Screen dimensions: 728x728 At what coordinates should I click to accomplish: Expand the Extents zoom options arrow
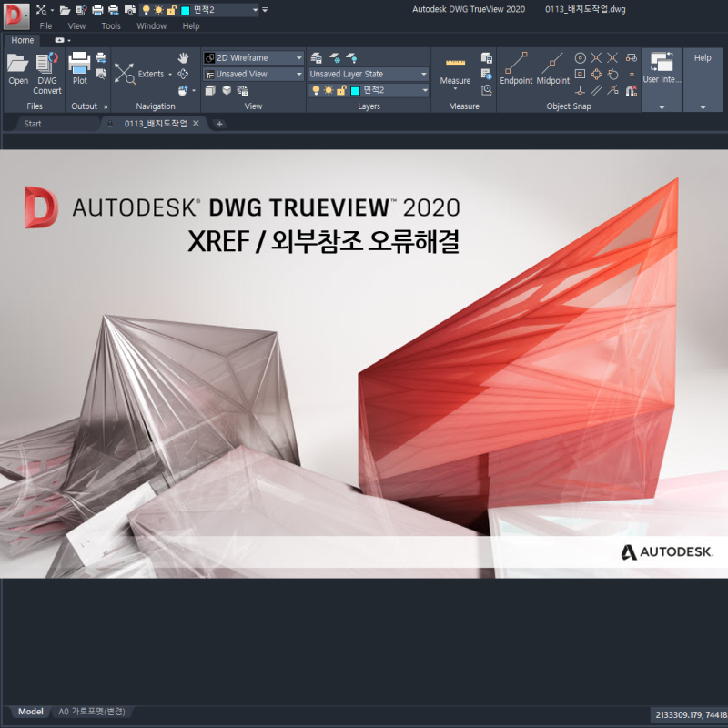170,75
